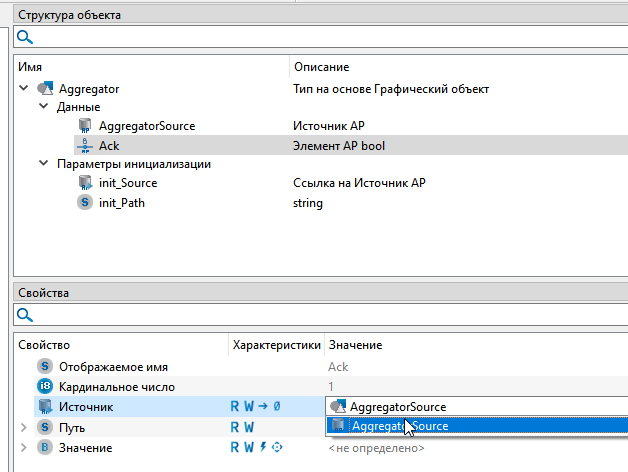
Task: Click the init_Path string icon
Action: click(x=85, y=202)
